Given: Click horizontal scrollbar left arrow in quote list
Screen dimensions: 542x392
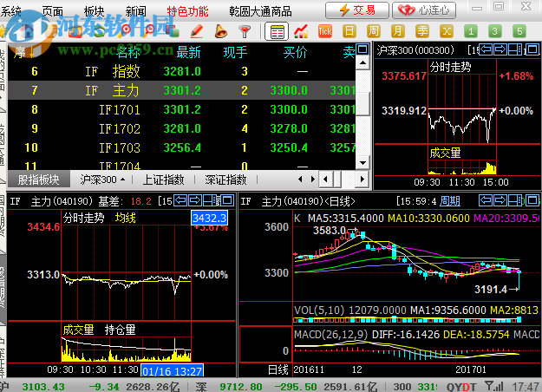Looking at the screenshot, I should coord(325,179).
